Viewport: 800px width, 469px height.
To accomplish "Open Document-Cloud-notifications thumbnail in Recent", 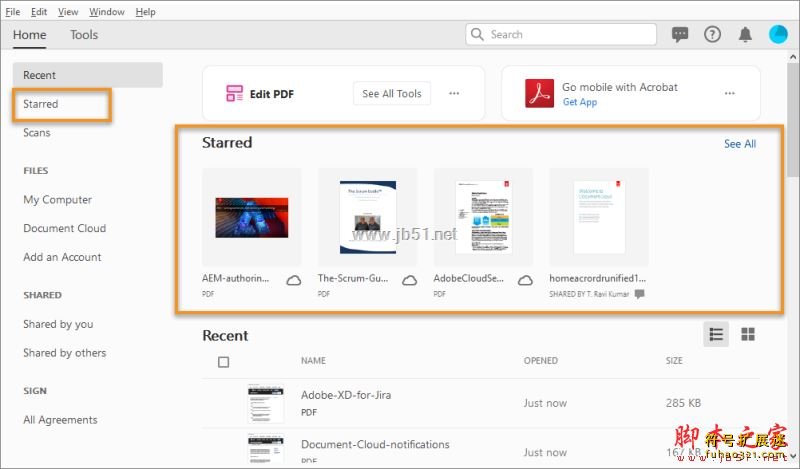I will click(x=265, y=449).
